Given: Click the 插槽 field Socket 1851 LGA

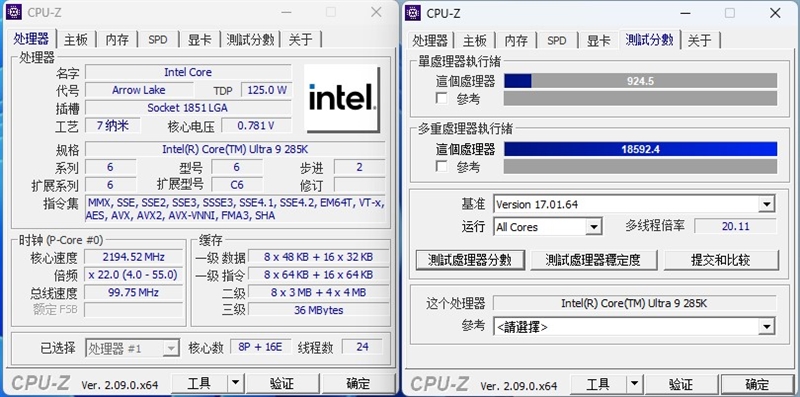Looking at the screenshot, I should tap(188, 108).
